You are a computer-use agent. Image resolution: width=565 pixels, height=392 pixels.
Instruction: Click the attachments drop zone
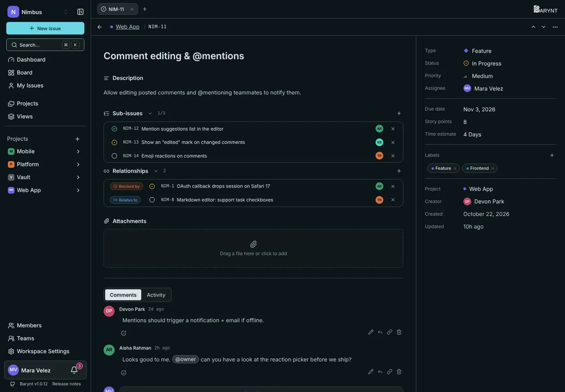coord(253,249)
